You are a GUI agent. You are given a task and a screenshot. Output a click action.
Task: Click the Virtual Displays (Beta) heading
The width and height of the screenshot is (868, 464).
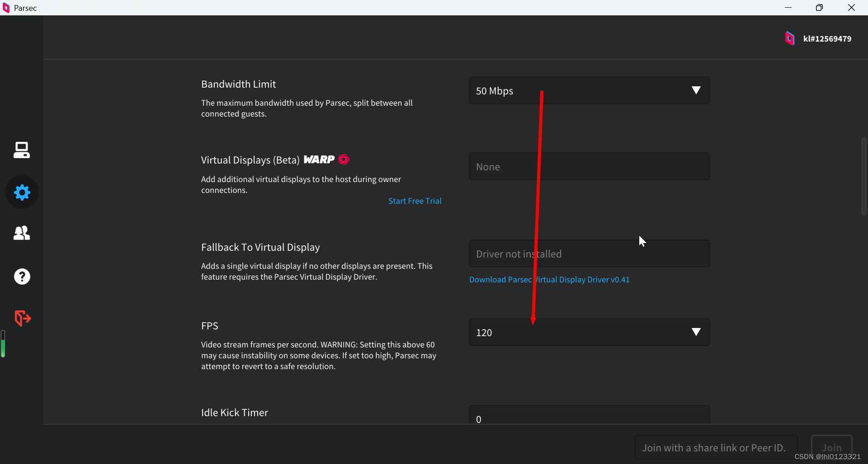point(250,160)
